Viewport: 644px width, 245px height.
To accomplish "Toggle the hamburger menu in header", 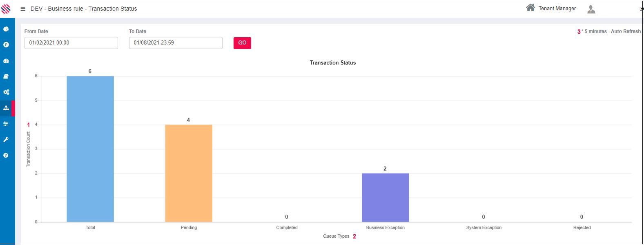I will pos(23,9).
